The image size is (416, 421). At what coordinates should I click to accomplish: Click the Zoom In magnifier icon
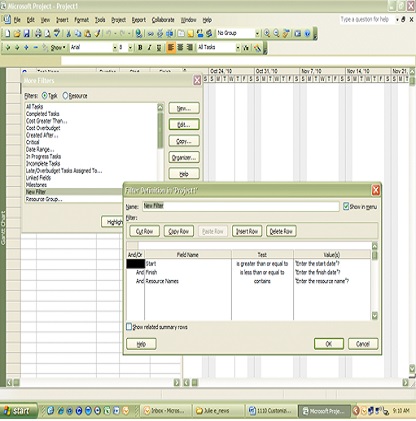coord(267,33)
